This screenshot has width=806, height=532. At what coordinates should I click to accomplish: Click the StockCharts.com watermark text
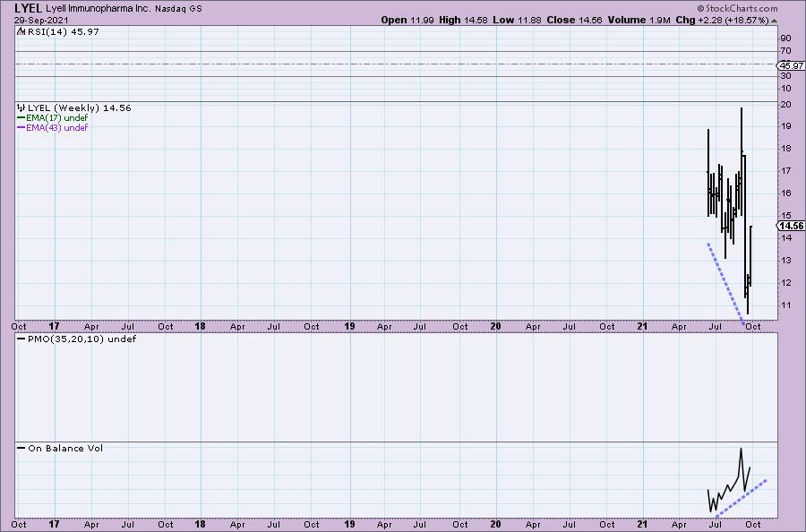pos(737,8)
